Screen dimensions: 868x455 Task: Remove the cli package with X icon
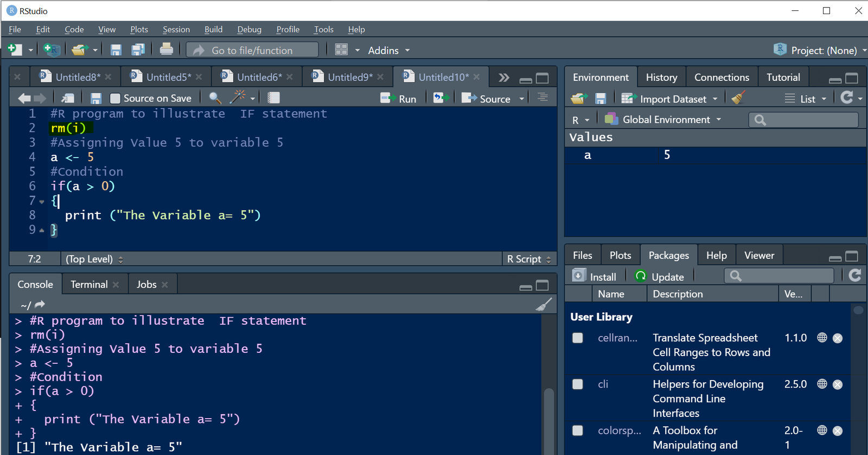pyautogui.click(x=838, y=384)
